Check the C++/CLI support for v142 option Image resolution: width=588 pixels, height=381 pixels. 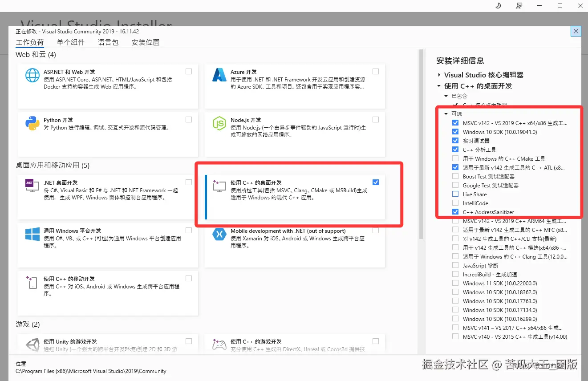tap(455, 239)
